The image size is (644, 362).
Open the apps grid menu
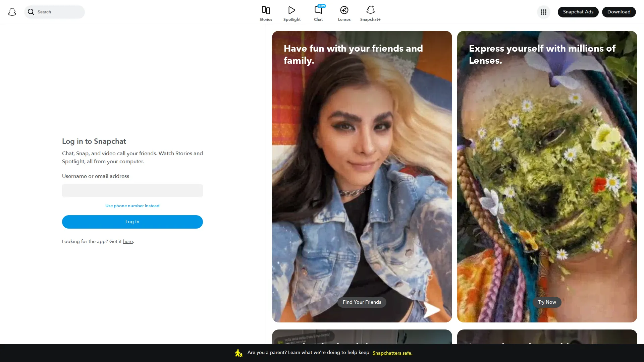(544, 12)
